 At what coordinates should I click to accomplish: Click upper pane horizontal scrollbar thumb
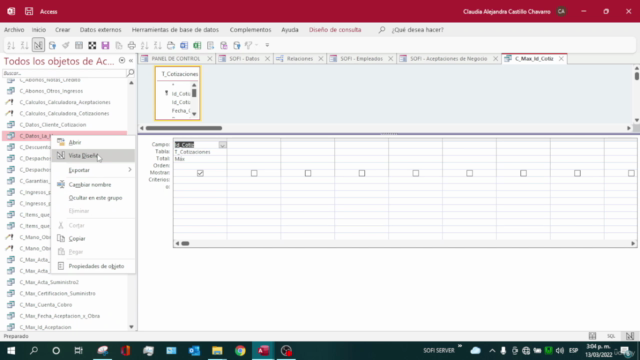184,128
